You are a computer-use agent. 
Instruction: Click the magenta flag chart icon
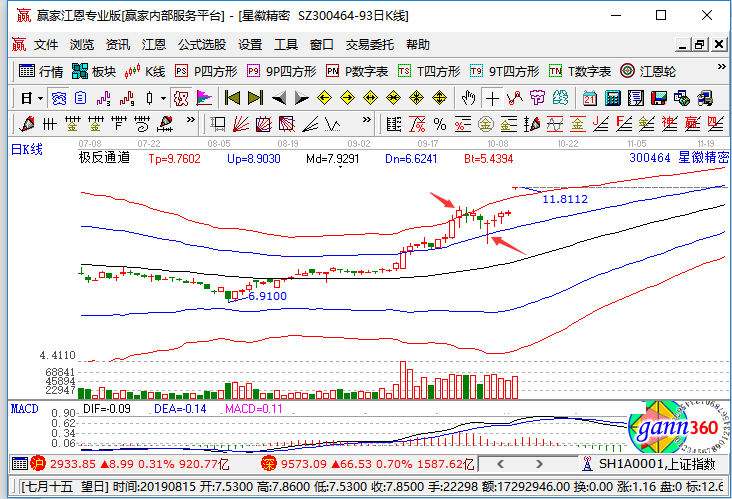(204, 98)
